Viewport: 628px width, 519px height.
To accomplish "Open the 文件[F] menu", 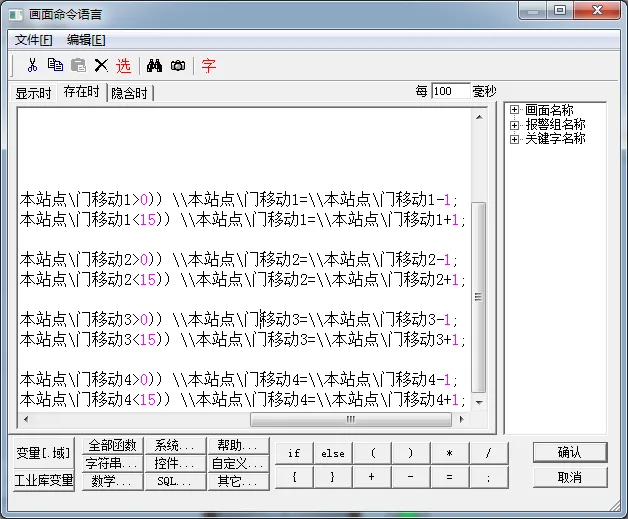I will click(34, 40).
